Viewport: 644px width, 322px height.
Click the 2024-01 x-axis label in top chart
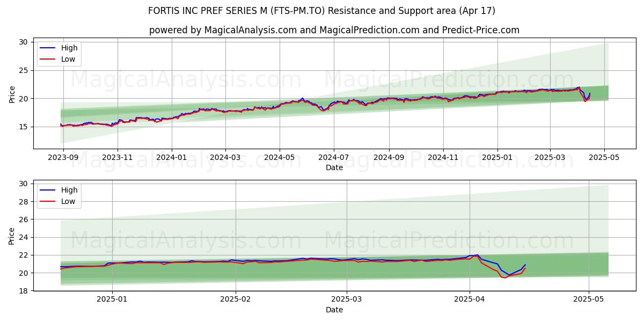[x=172, y=158]
